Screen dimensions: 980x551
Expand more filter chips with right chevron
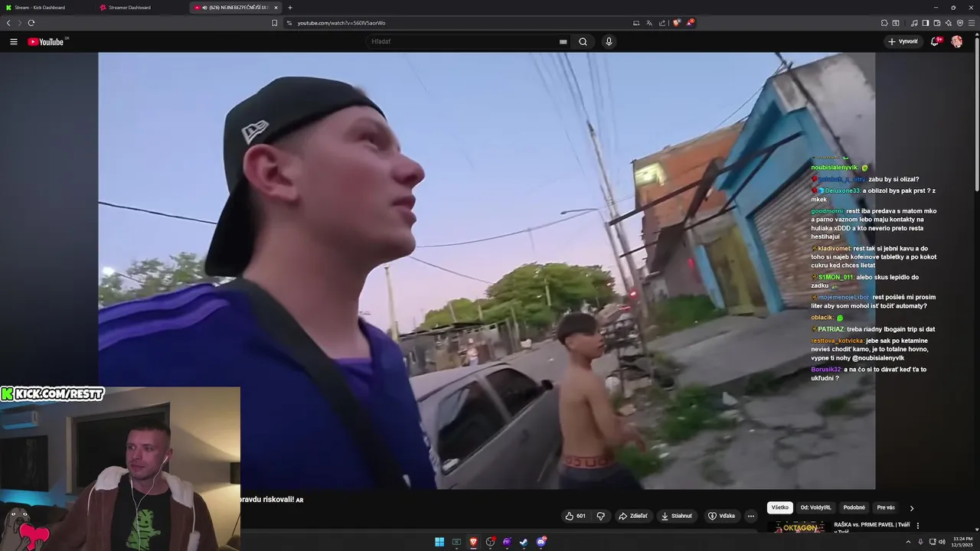click(x=911, y=508)
